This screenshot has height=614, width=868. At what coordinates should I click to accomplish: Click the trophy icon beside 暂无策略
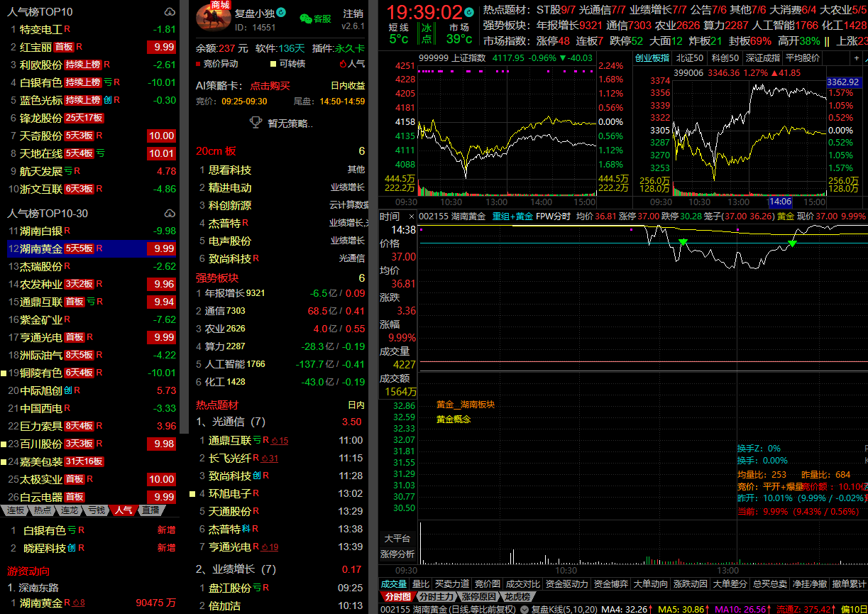(x=256, y=122)
